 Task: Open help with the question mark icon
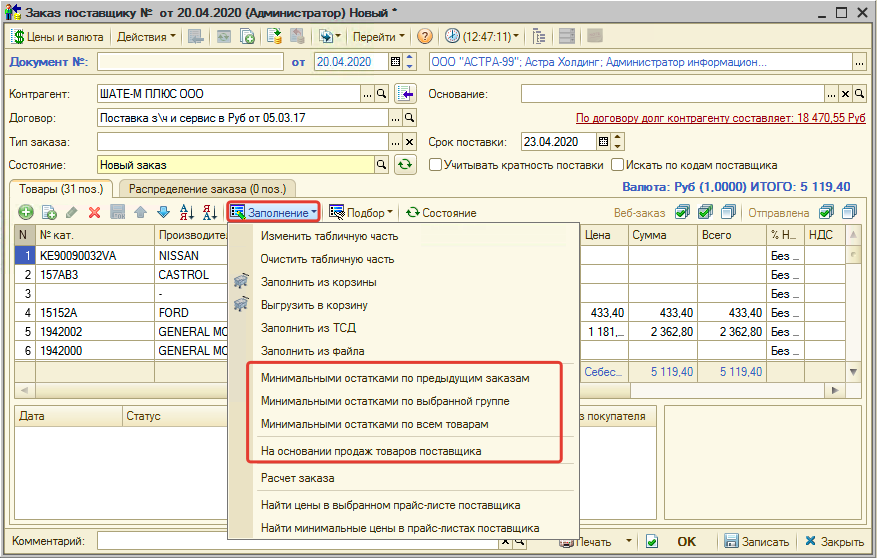tap(425, 37)
